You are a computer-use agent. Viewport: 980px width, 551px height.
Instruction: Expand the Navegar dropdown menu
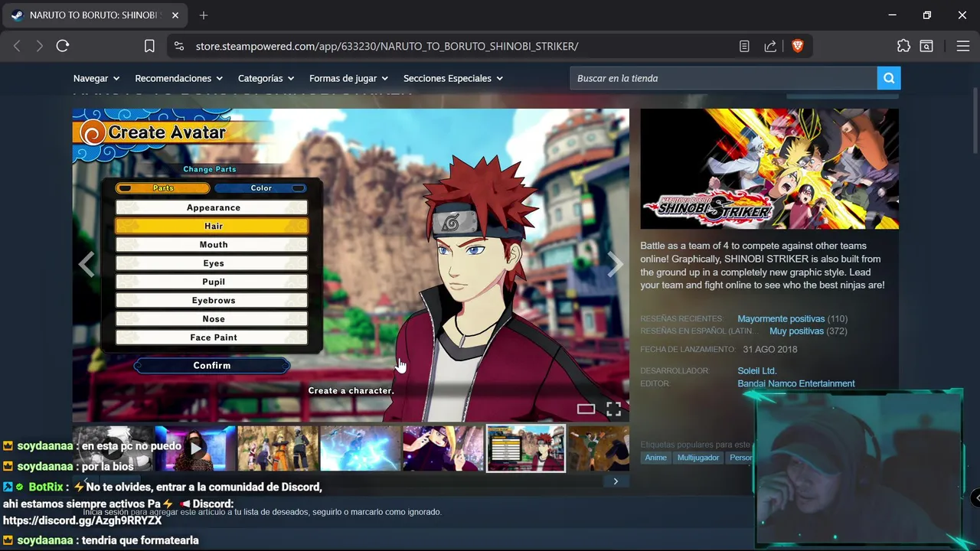coord(96,78)
